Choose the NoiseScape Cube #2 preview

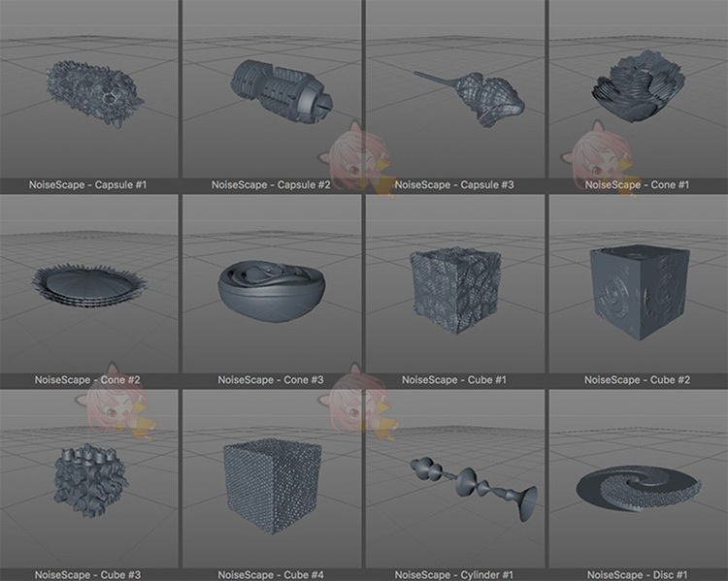(x=639, y=283)
